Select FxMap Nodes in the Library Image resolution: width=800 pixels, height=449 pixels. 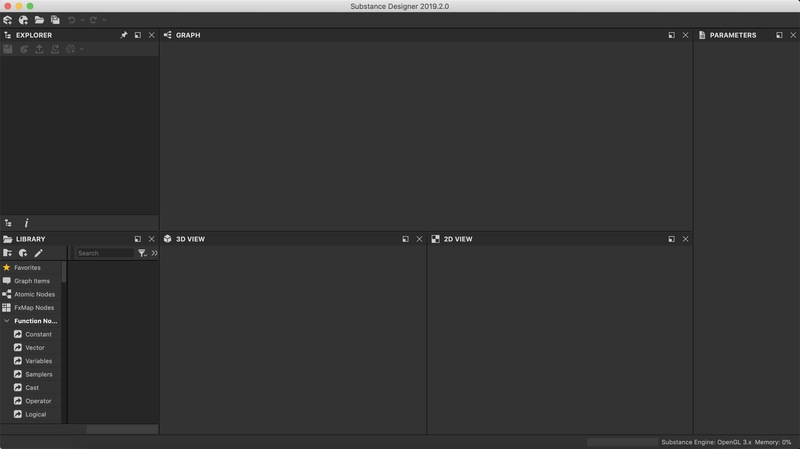click(x=31, y=308)
